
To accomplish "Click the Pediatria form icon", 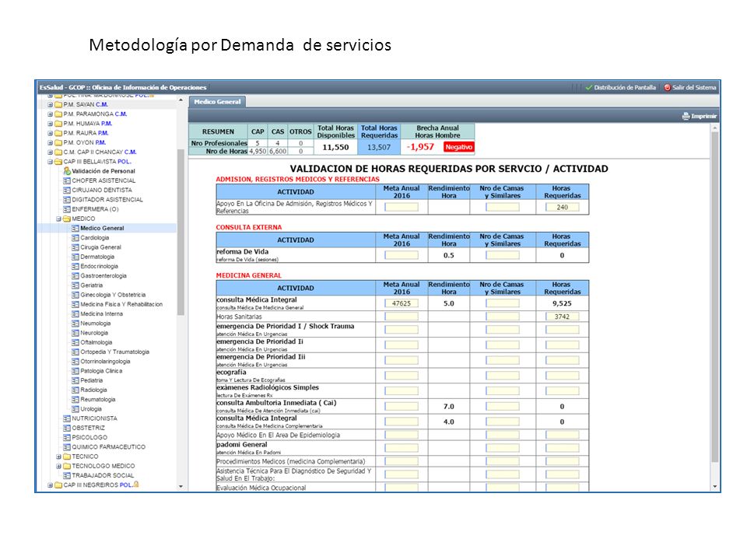I will coord(75,380).
